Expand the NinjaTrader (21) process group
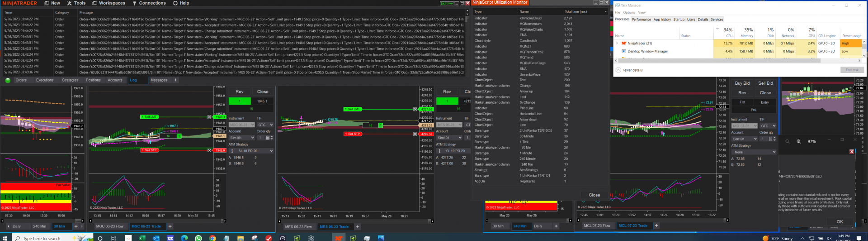The height and width of the screenshot is (241, 868). click(617, 43)
